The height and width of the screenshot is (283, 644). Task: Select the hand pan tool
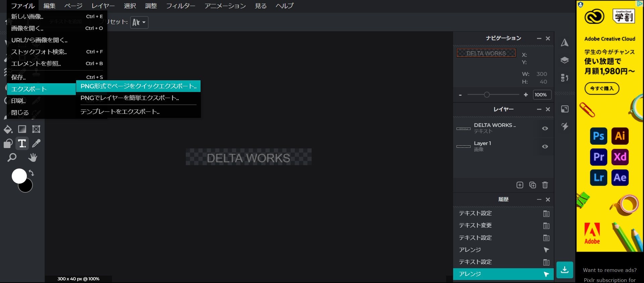33,157
